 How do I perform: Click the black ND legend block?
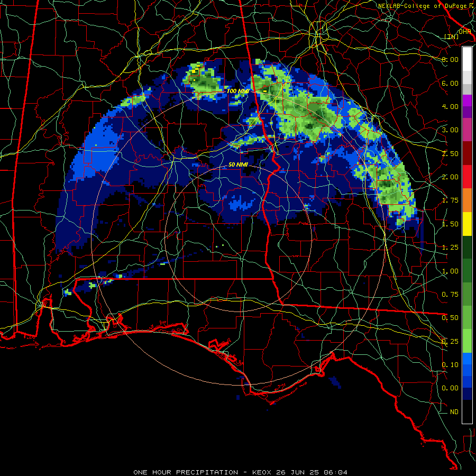[x=467, y=411]
